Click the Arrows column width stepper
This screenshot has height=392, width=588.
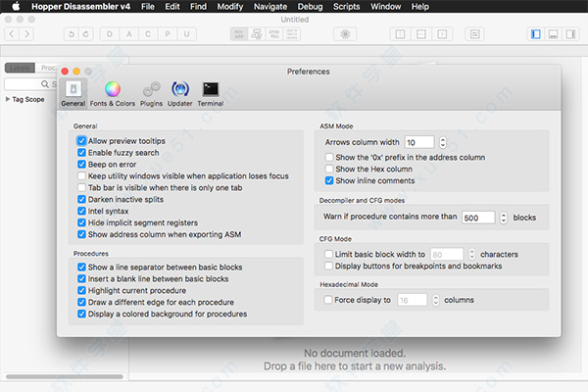pyautogui.click(x=442, y=142)
